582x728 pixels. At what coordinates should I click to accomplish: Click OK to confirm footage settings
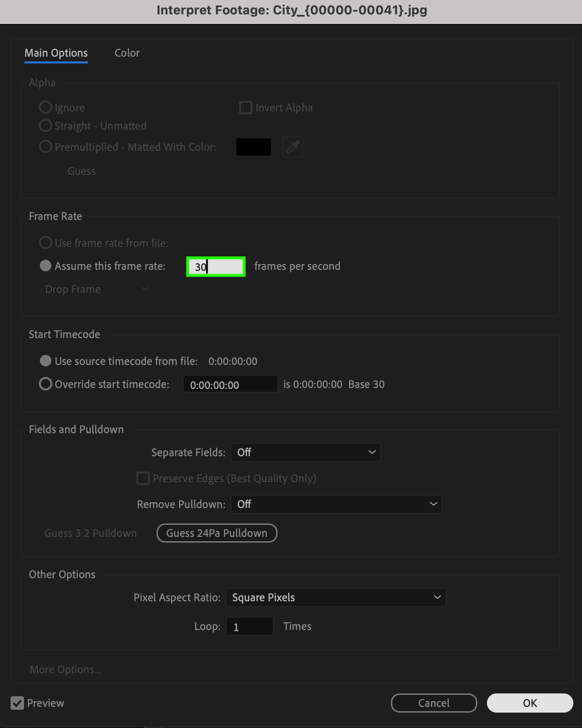click(x=530, y=703)
